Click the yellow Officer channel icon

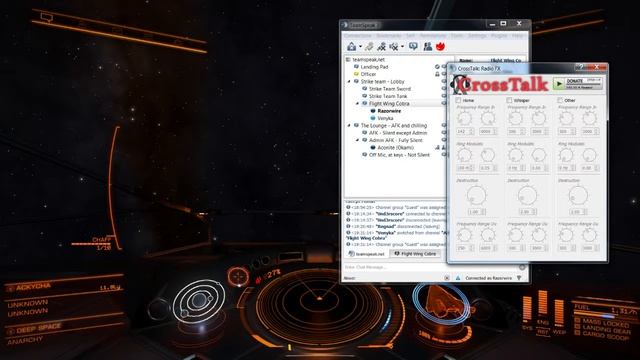coord(356,74)
